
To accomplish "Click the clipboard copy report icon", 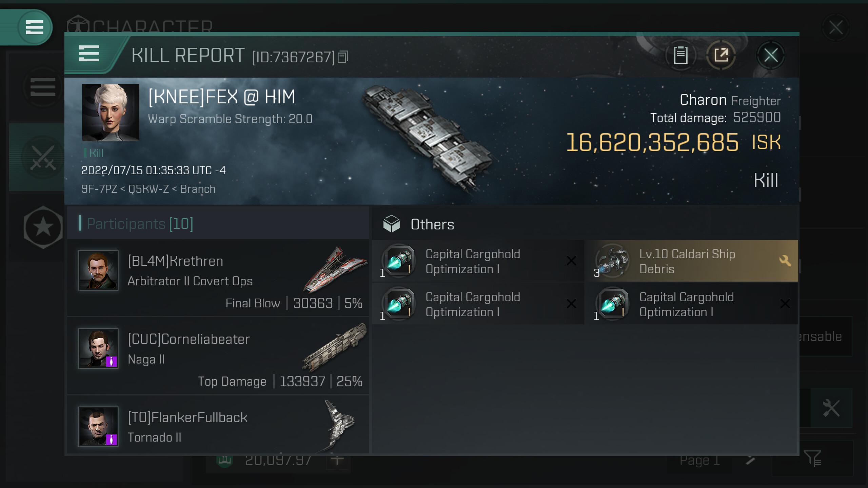I will [680, 55].
